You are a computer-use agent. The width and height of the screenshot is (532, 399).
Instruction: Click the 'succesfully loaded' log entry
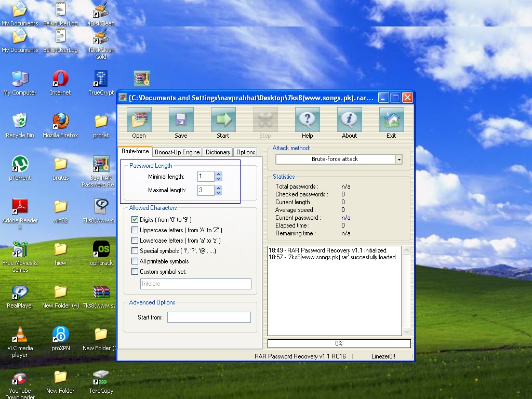click(x=332, y=257)
